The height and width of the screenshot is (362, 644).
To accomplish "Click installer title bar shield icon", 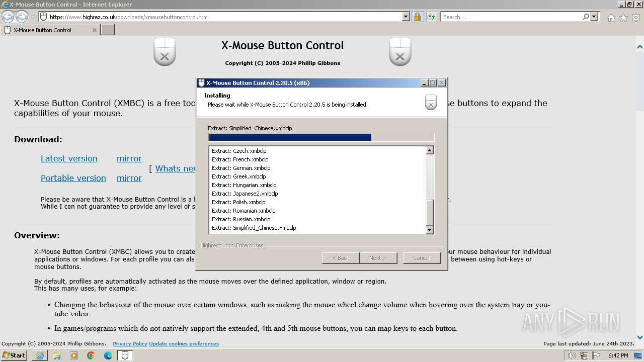I will pos(201,83).
